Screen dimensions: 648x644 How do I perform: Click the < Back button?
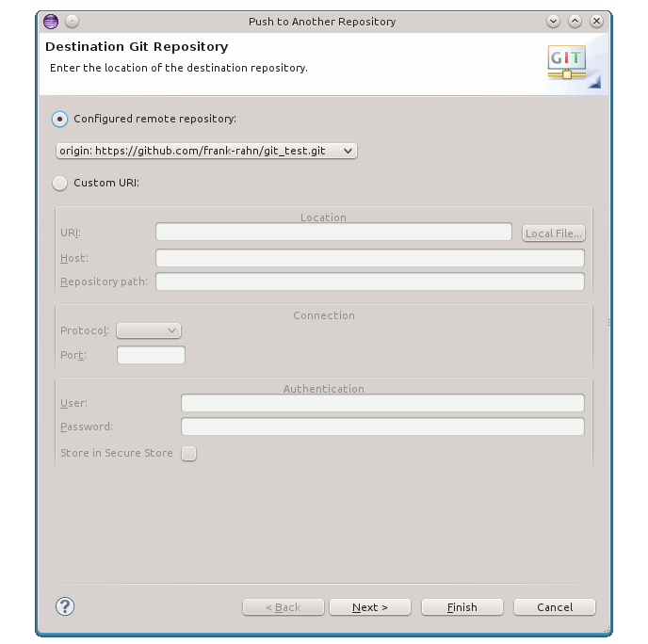tap(283, 607)
